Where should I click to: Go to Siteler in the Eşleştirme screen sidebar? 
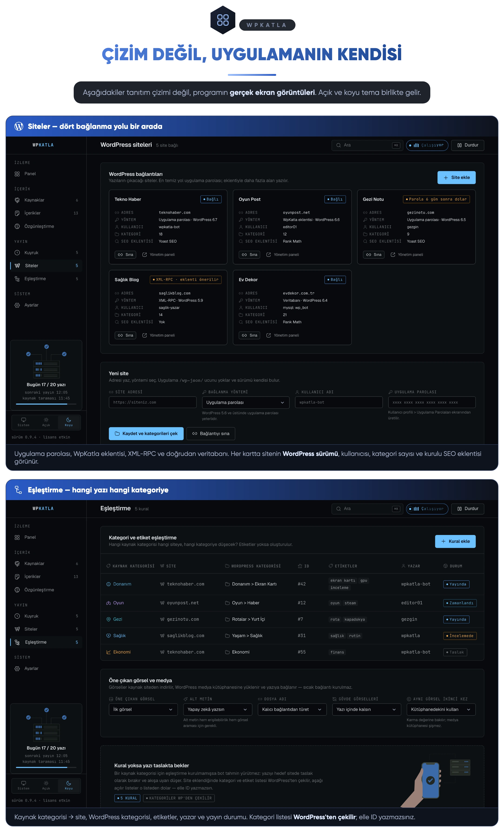(x=46, y=629)
